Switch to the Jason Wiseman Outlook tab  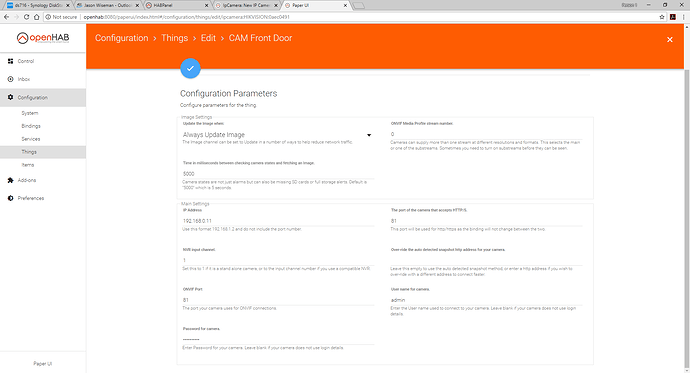click(106, 5)
